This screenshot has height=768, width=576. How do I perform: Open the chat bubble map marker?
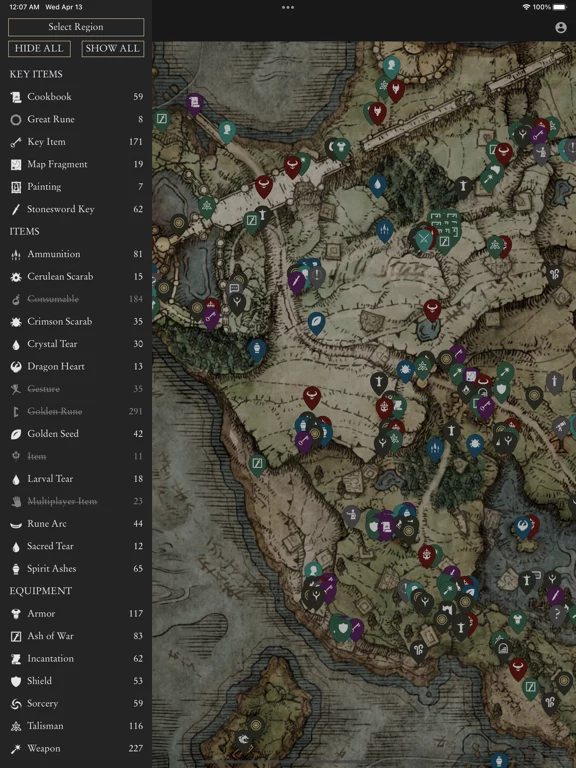coord(234,288)
